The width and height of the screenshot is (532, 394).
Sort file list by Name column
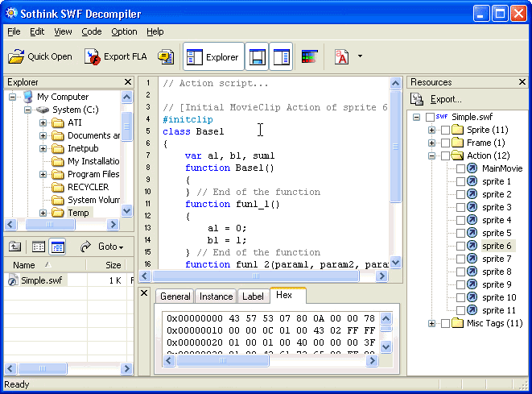[44, 265]
